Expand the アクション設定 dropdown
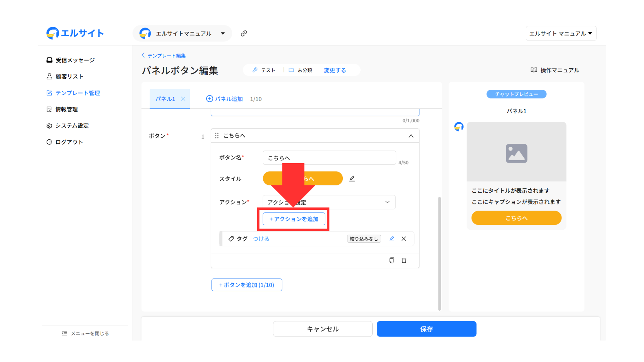 pos(329,202)
